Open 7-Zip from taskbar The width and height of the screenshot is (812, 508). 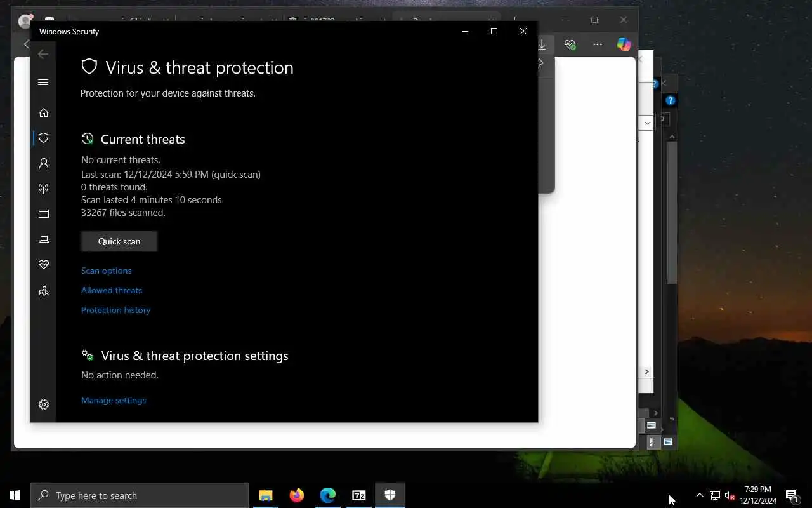pyautogui.click(x=358, y=495)
